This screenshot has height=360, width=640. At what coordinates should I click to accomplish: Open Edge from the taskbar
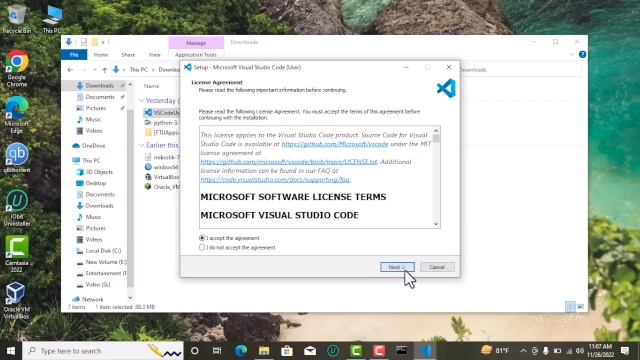[241, 351]
